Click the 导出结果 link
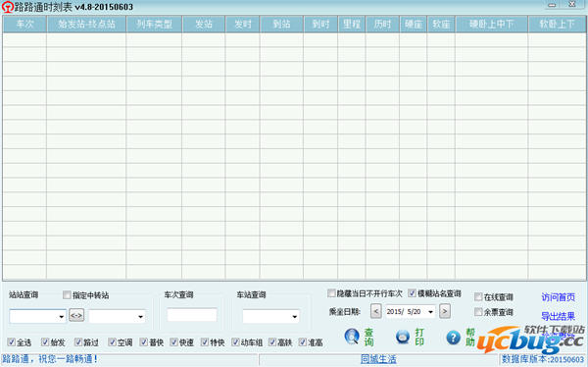Screen dimensions: 588x367 point(558,316)
